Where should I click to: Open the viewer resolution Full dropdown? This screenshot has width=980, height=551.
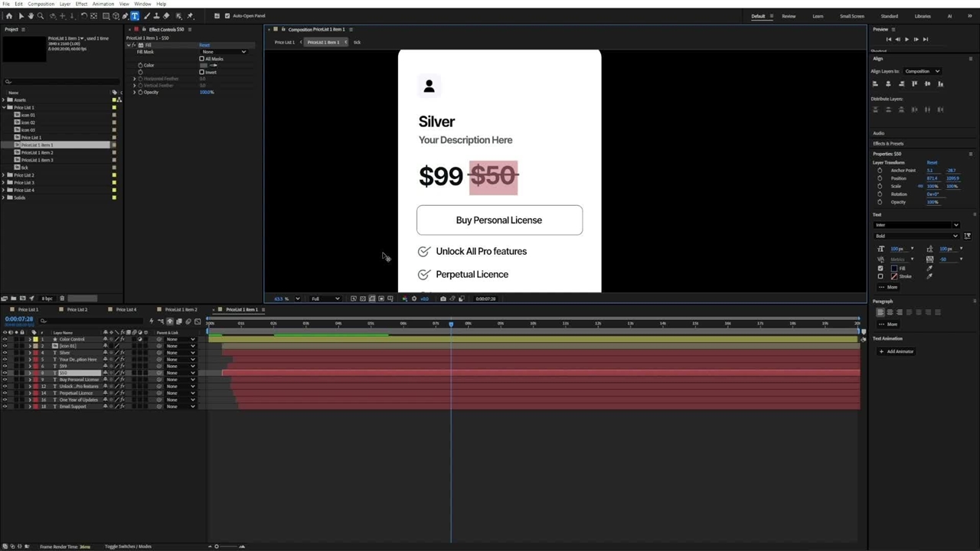(x=325, y=298)
